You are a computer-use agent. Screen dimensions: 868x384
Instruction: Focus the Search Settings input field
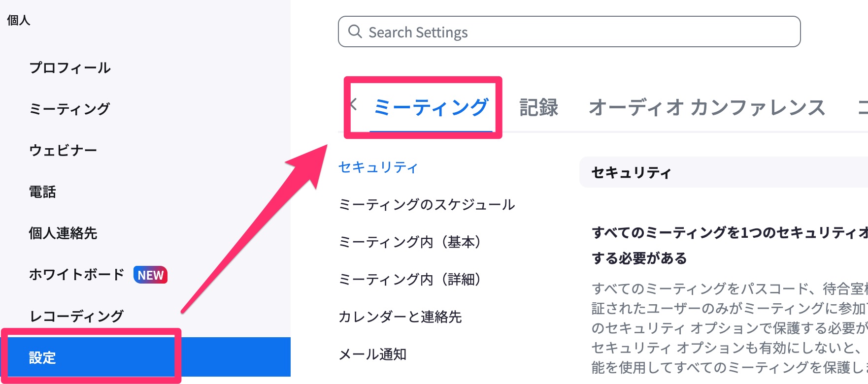tap(569, 32)
